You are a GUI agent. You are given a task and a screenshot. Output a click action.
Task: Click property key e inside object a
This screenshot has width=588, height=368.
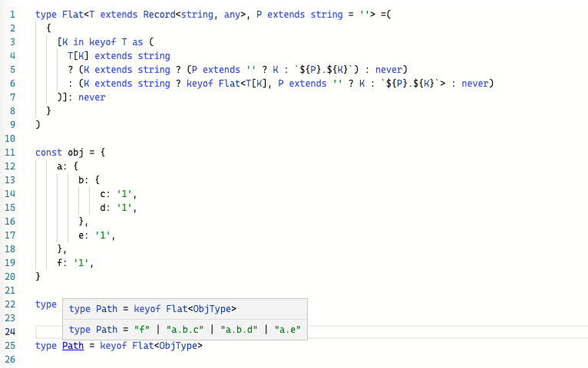coord(81,235)
